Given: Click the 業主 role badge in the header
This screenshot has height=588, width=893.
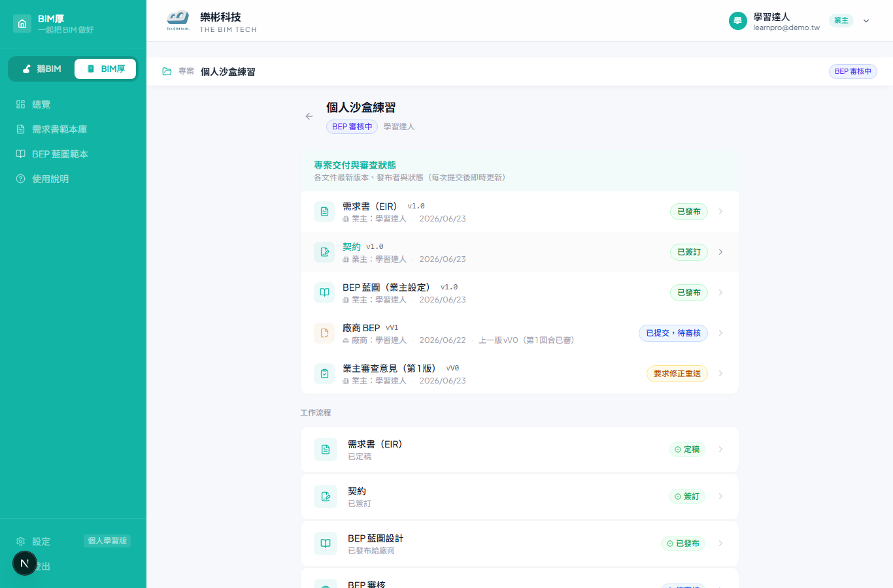Looking at the screenshot, I should coord(841,20).
